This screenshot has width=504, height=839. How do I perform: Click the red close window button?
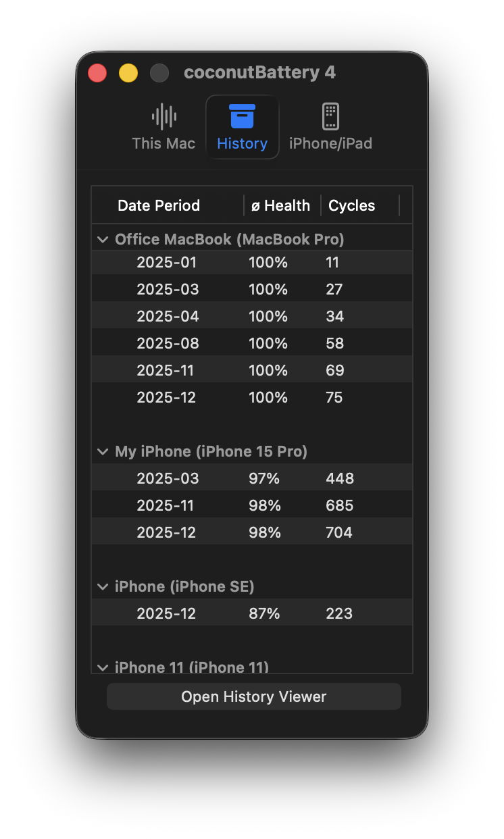(x=97, y=73)
